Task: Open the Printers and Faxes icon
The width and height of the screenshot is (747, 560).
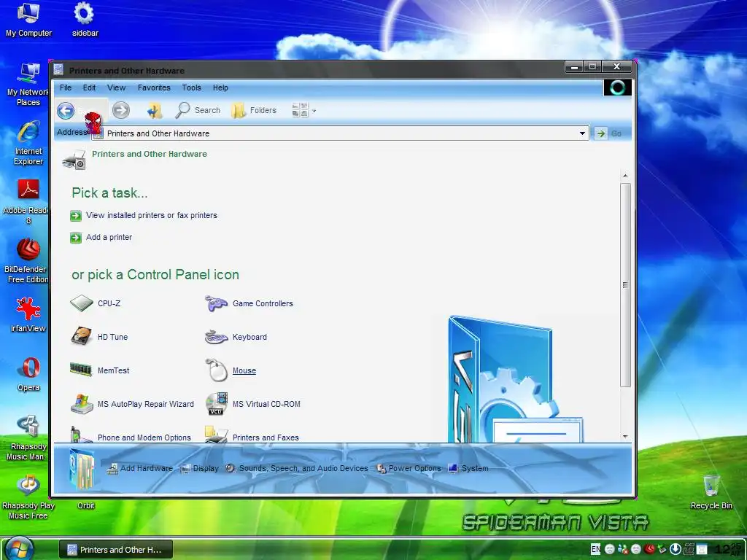Action: pos(216,435)
